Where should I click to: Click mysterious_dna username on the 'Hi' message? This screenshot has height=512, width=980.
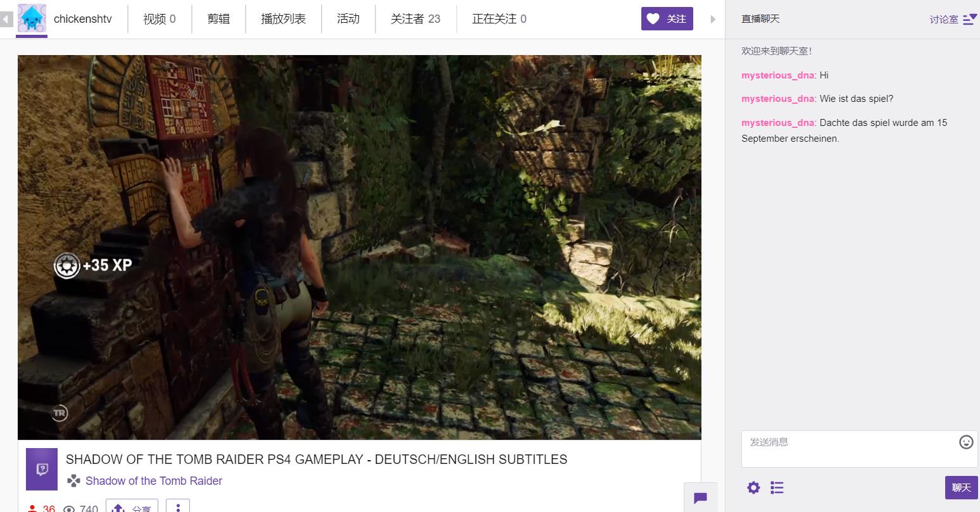777,75
